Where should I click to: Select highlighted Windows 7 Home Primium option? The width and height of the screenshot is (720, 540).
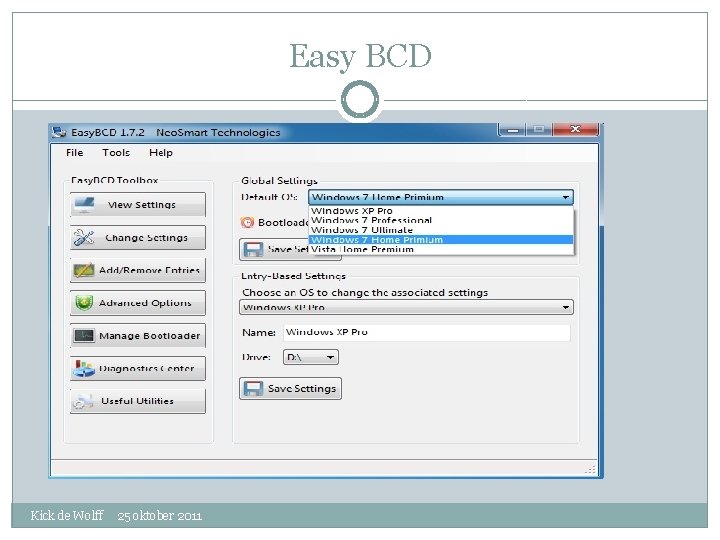pyautogui.click(x=441, y=240)
